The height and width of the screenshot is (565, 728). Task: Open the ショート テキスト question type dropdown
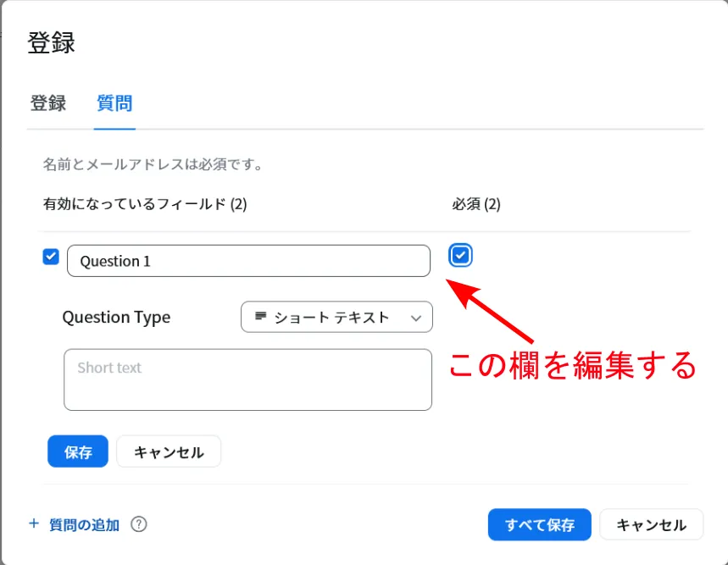tap(336, 318)
